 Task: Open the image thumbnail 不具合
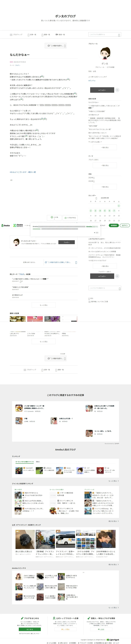70,319
